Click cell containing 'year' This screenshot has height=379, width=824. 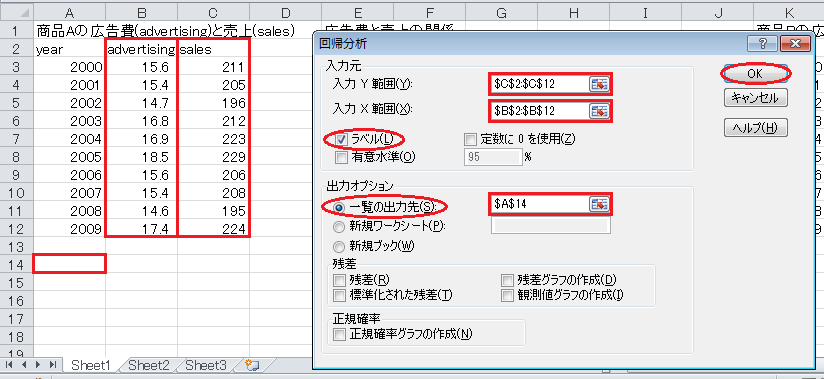69,49
